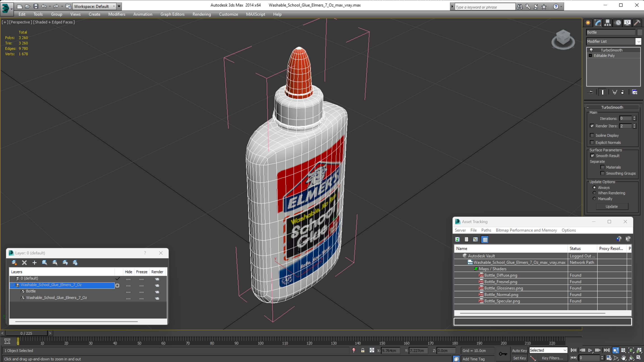
Task: Enable the Explicit Normals checkbox
Action: [592, 142]
